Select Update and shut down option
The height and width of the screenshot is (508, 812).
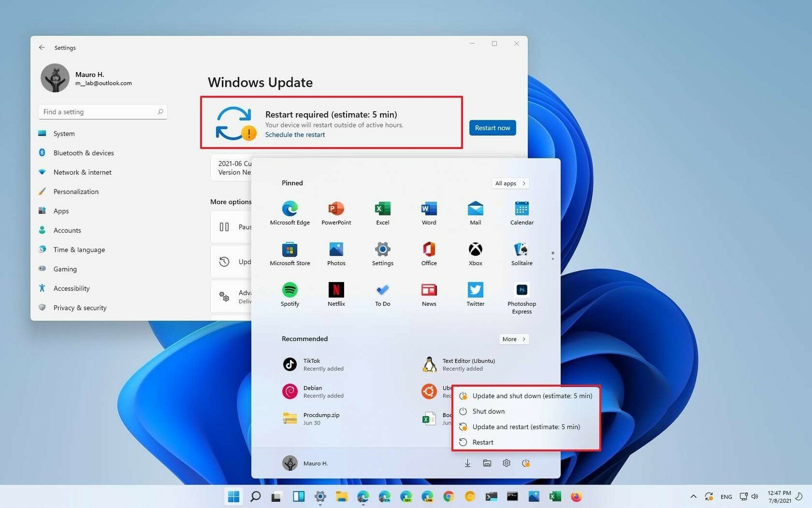[532, 396]
